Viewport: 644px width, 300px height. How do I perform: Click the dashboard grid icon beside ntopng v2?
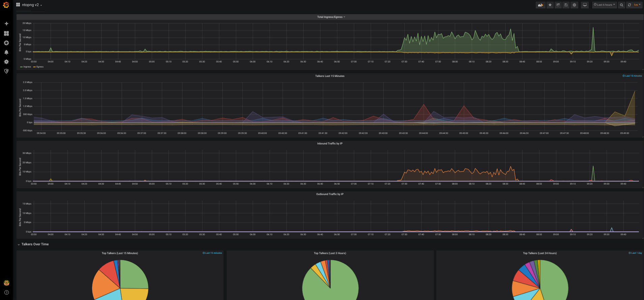click(x=18, y=5)
